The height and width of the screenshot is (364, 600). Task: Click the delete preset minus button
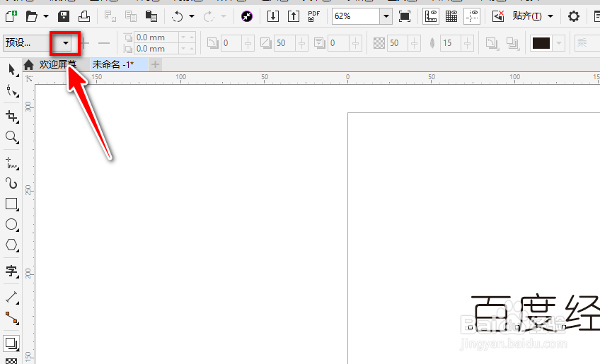tap(104, 43)
